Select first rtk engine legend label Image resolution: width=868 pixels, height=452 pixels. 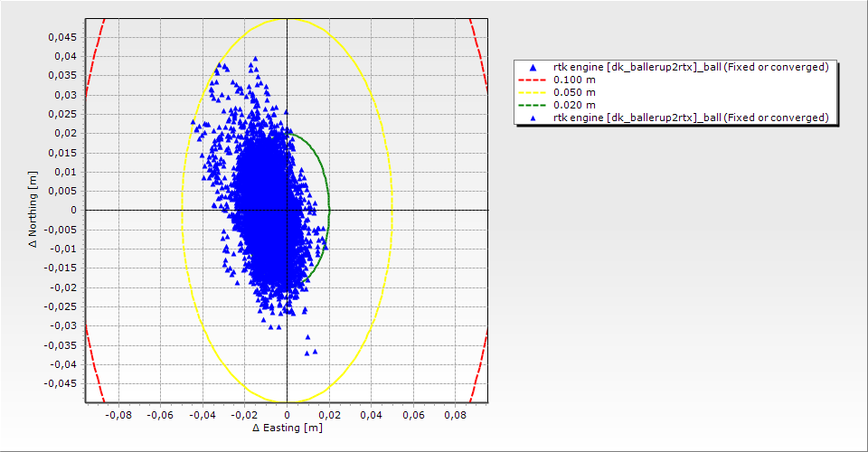click(x=691, y=67)
